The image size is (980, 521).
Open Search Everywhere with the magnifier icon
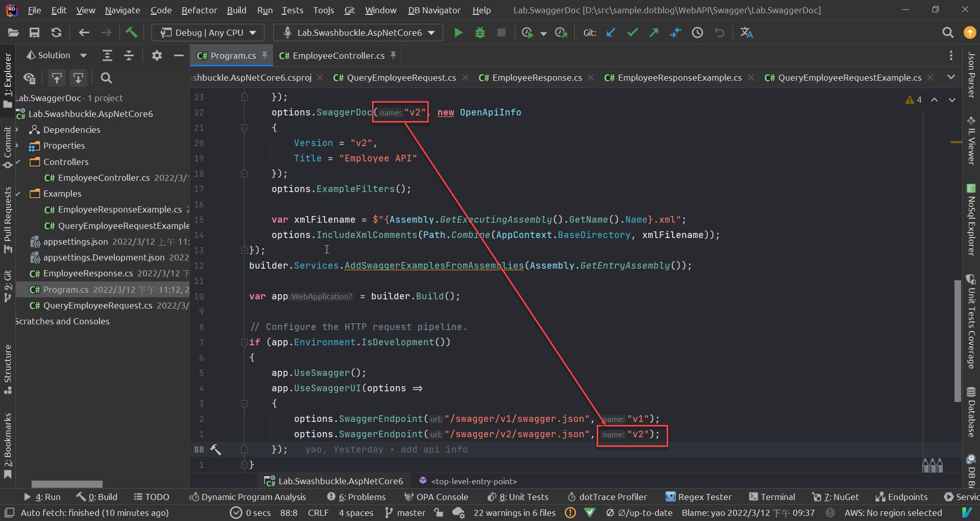pyautogui.click(x=948, y=32)
